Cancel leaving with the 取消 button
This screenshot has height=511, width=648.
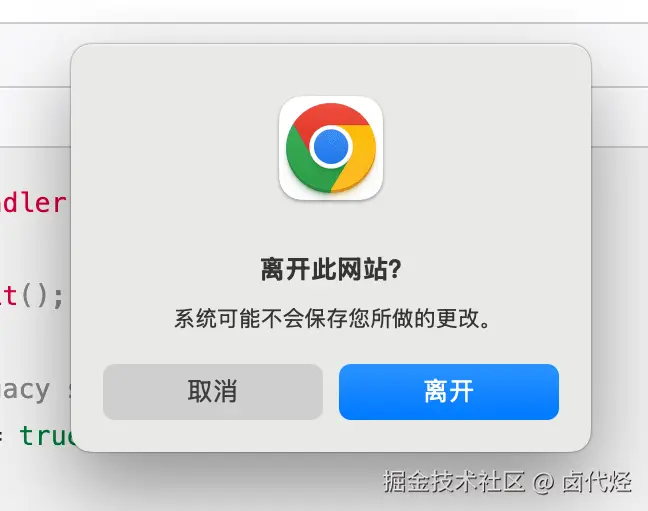tap(213, 392)
